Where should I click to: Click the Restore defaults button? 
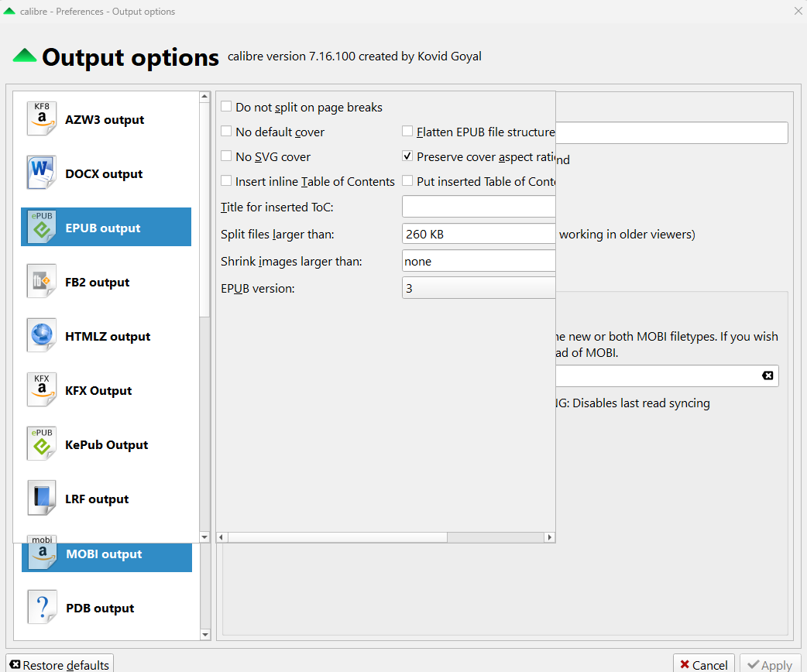click(x=60, y=665)
